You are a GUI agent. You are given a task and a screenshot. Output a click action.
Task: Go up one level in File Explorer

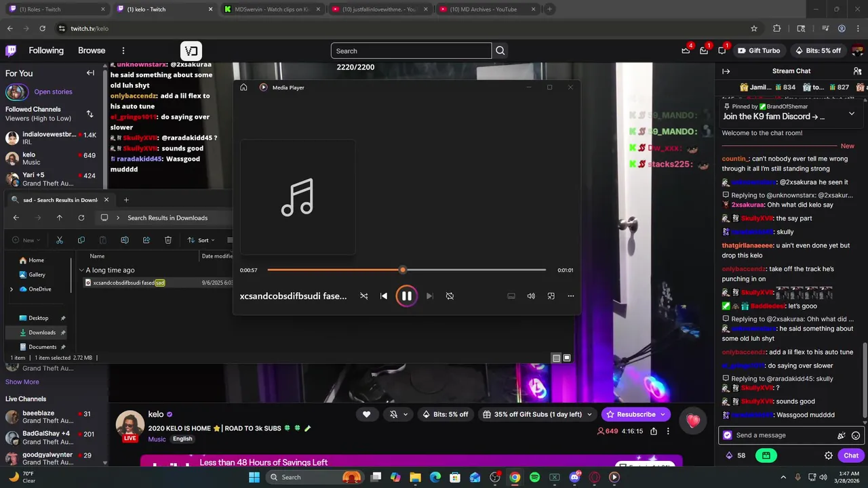60,218
